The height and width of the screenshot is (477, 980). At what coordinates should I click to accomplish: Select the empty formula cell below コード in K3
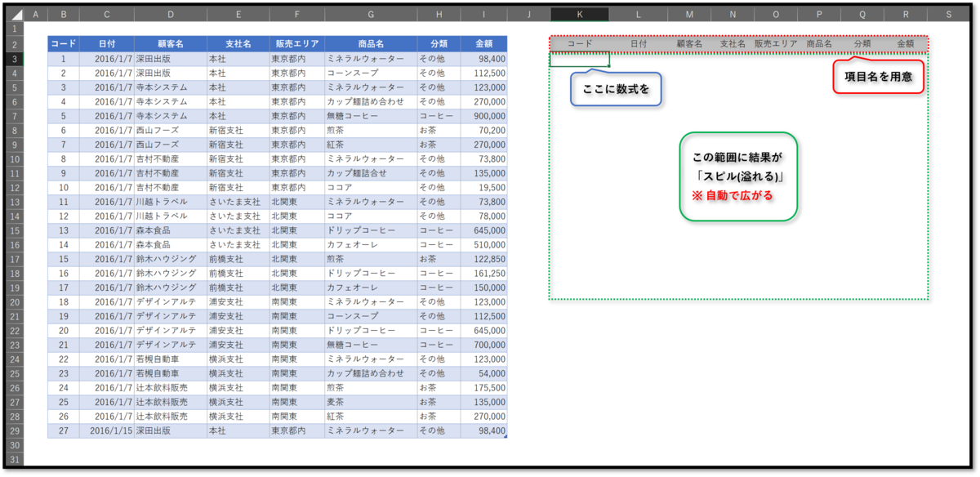[579, 59]
